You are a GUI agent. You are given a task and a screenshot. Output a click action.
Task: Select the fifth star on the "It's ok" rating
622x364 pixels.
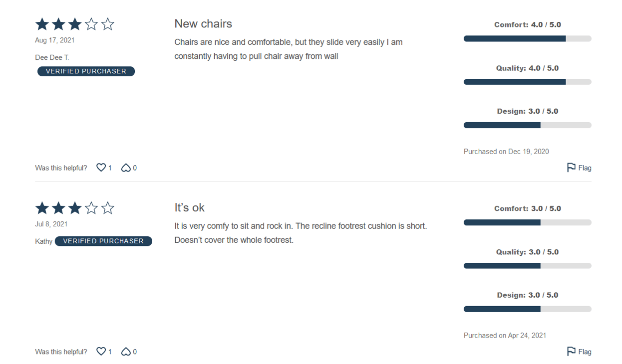pos(107,208)
